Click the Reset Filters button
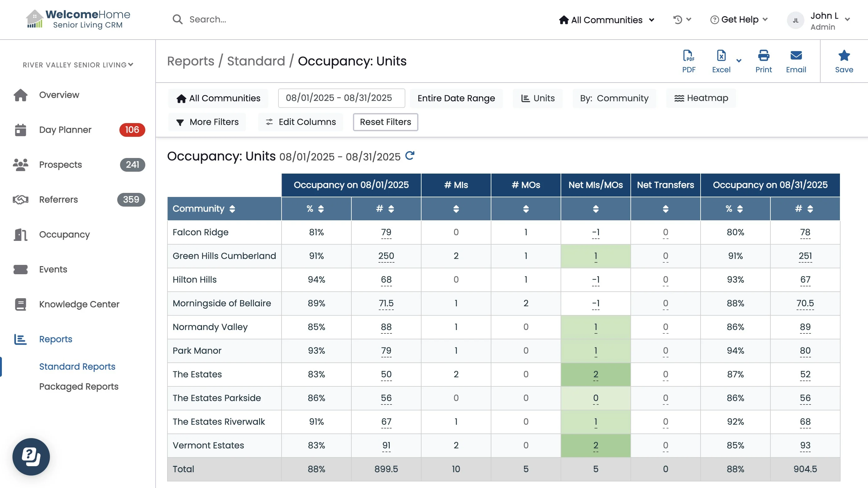 tap(385, 122)
